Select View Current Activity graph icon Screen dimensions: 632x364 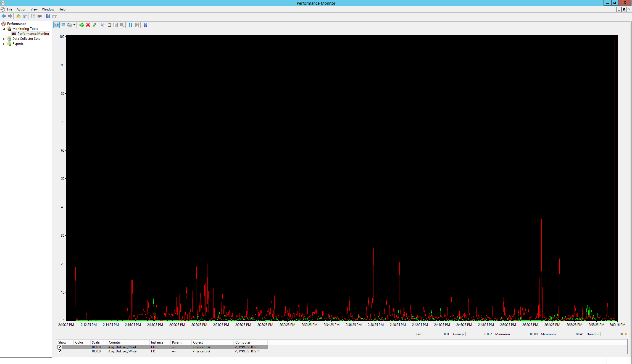pos(57,25)
